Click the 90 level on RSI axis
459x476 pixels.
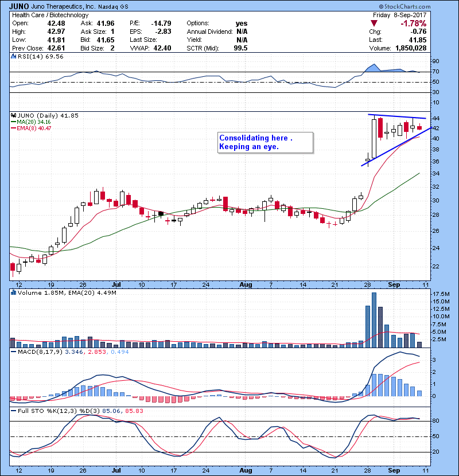click(436, 61)
